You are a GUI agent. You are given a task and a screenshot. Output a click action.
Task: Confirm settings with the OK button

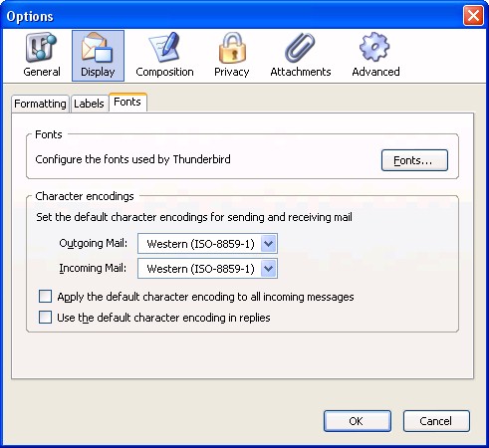pos(358,421)
